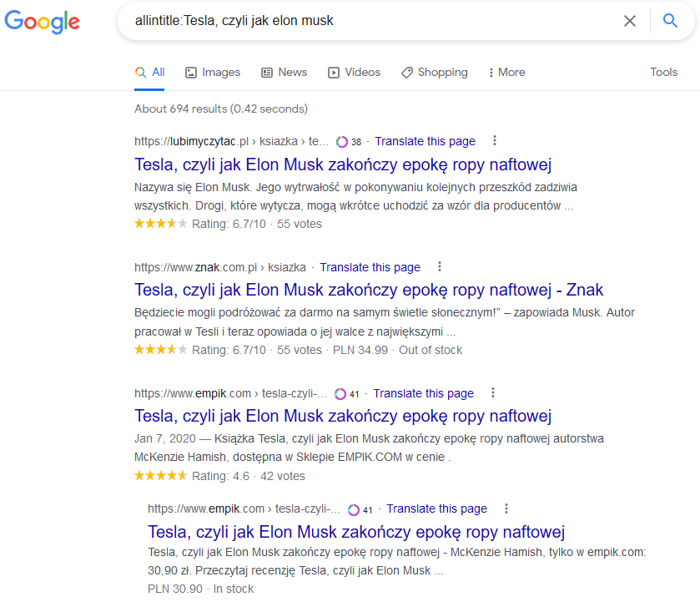The image size is (700, 602).
Task: Switch to the News tab
Action: [284, 73]
